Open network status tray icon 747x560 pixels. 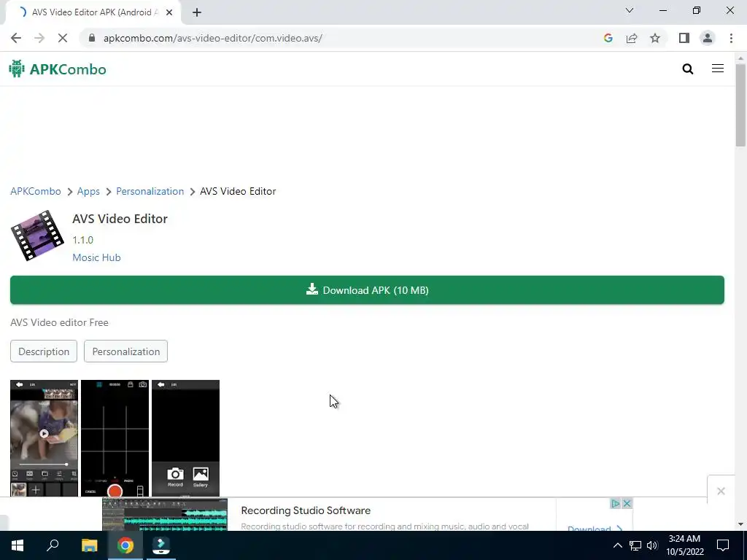(635, 545)
